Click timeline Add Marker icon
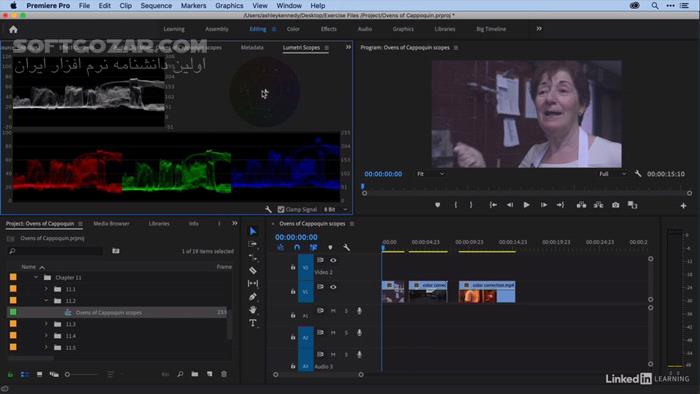This screenshot has height=394, width=700. point(330,247)
